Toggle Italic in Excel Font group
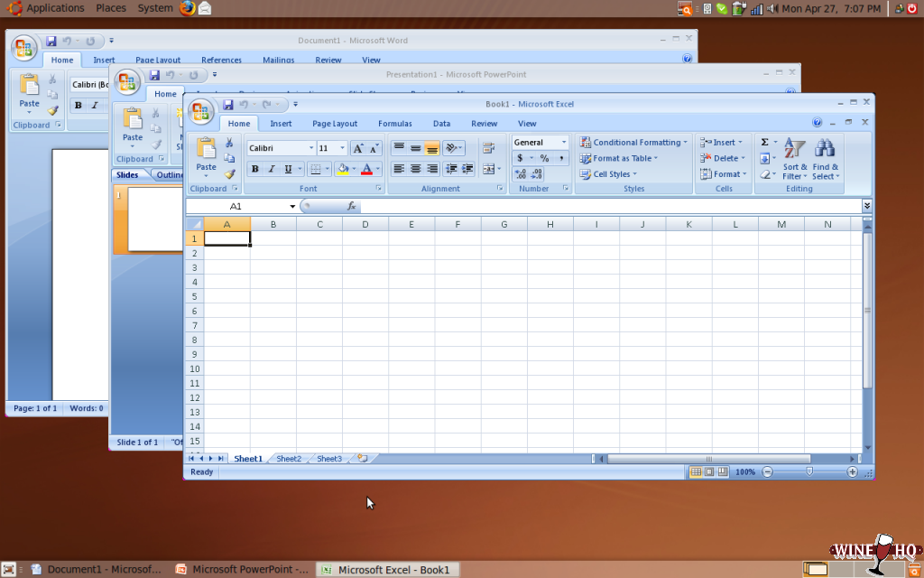 click(x=271, y=169)
